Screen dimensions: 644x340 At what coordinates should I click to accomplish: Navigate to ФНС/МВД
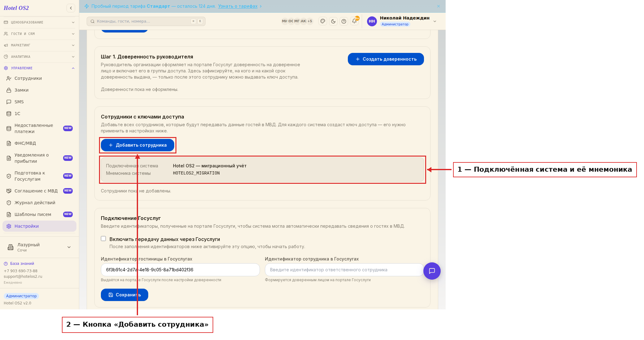pyautogui.click(x=39, y=143)
